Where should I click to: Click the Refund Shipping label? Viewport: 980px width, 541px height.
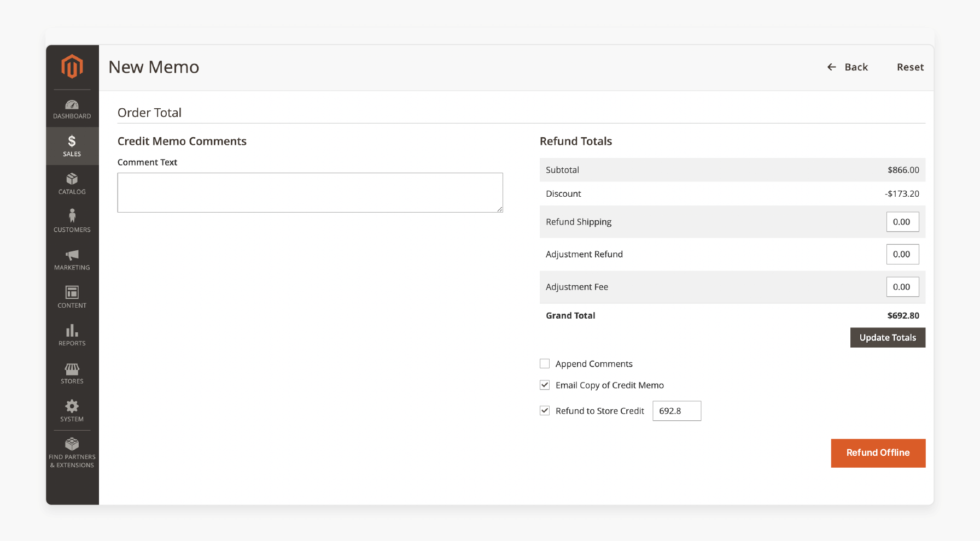coord(579,222)
